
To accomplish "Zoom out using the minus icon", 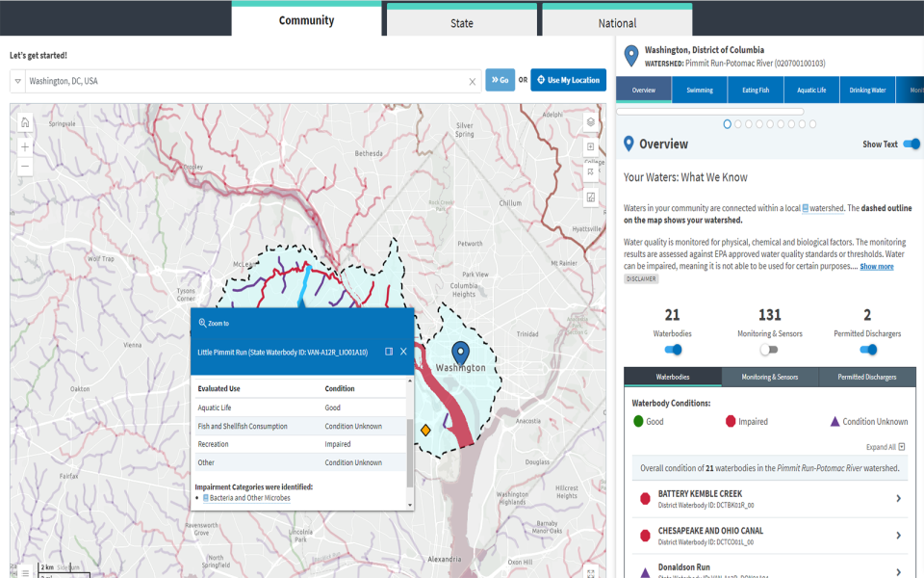I will 24,166.
